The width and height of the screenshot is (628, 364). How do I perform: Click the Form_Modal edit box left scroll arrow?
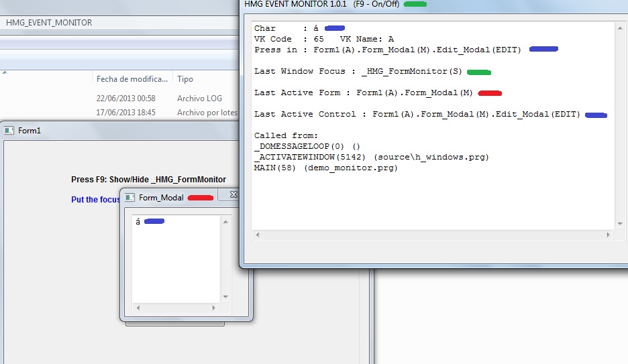pyautogui.click(x=137, y=308)
